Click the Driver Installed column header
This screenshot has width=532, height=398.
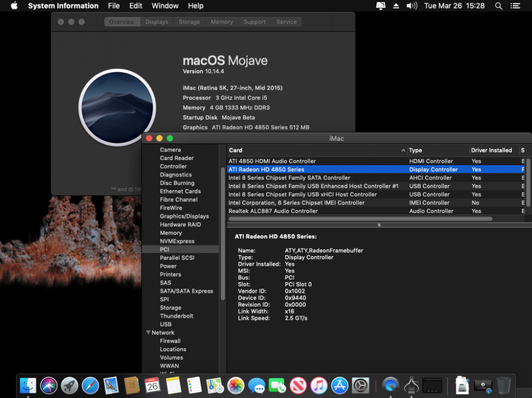[494, 150]
